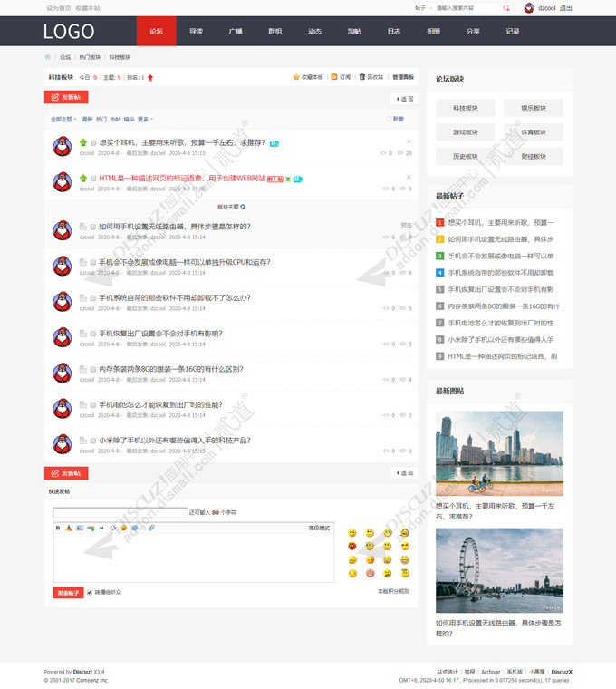Expand the 全部主题 filter dropdown
Screen dimensions: 616x689
pos(63,119)
